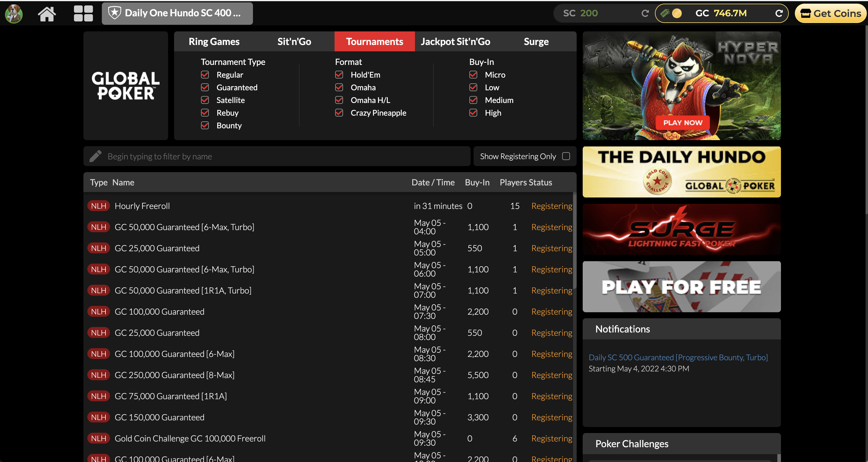
Task: Refresh the GC 746.7M balance
Action: pyautogui.click(x=779, y=13)
